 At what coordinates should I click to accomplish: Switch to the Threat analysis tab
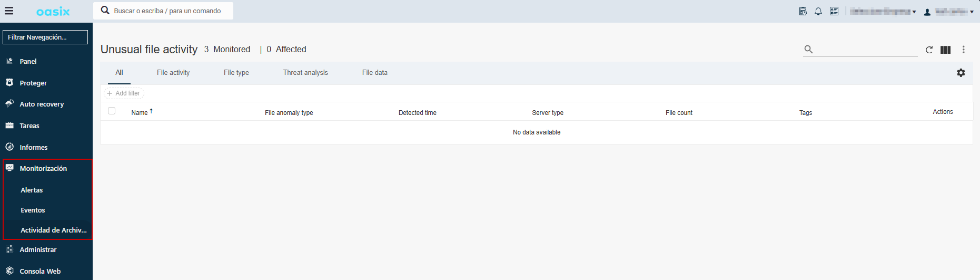[x=305, y=73]
